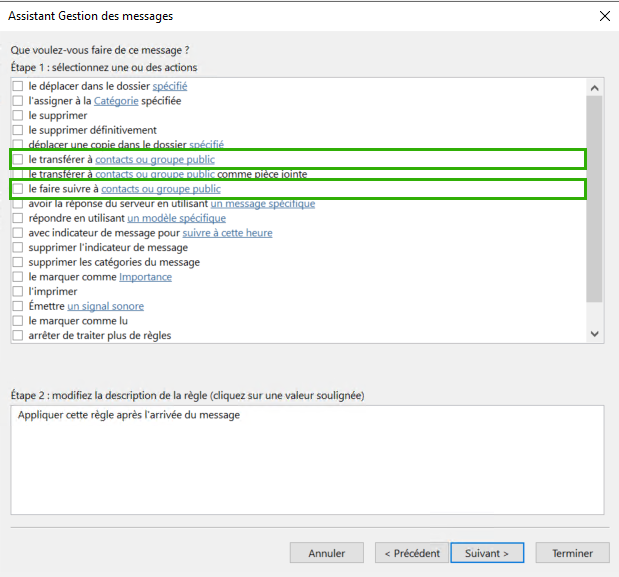
Task: Cancel with the Annuler button
Action: (x=326, y=553)
